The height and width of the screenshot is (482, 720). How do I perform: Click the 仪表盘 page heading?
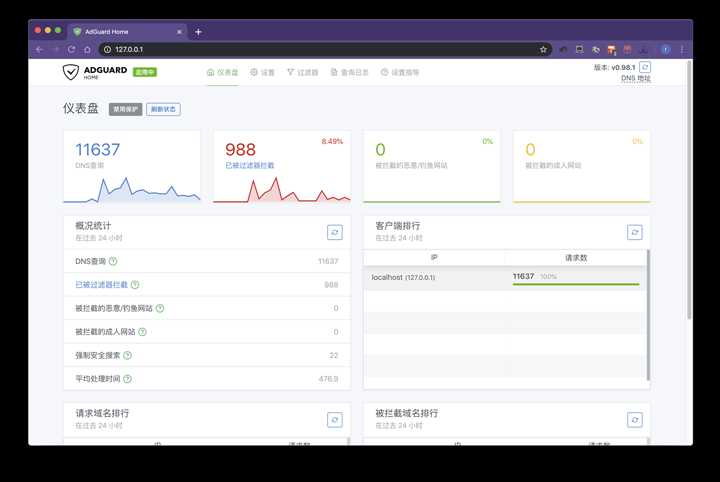[x=81, y=108]
